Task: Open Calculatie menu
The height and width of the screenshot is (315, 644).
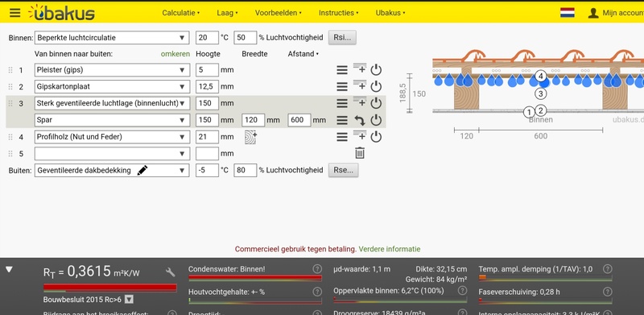Action: [x=180, y=13]
